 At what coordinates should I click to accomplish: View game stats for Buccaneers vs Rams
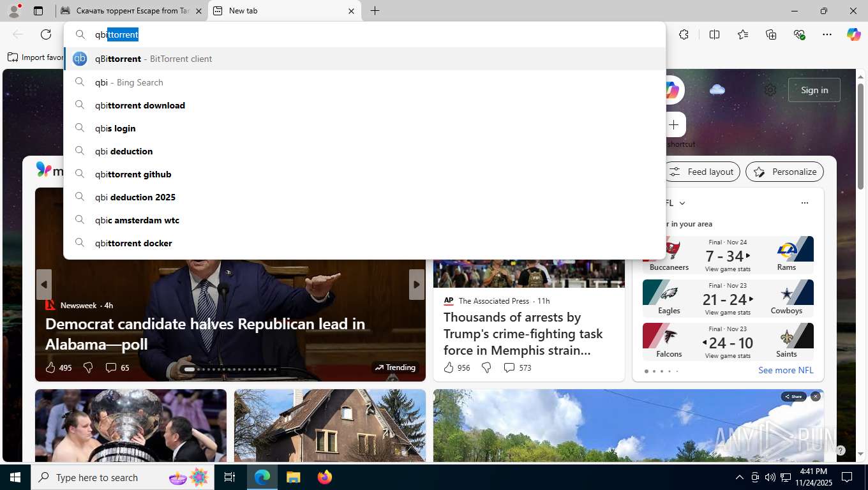(728, 269)
